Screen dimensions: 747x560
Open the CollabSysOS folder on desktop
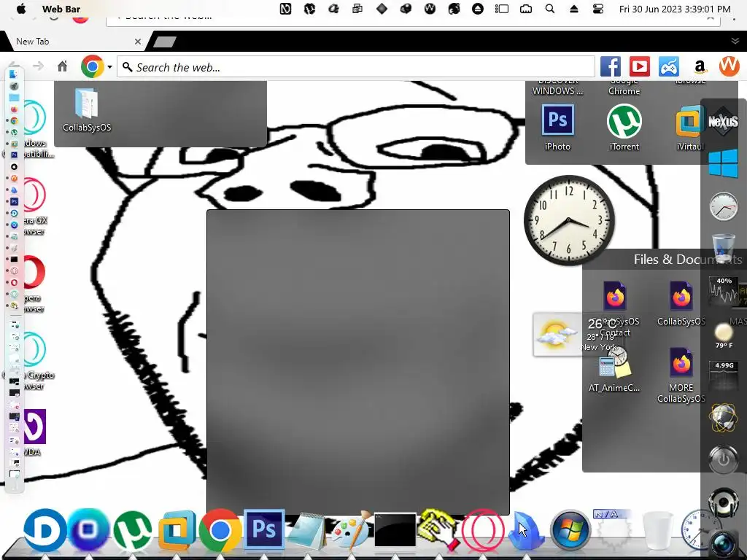(x=87, y=110)
